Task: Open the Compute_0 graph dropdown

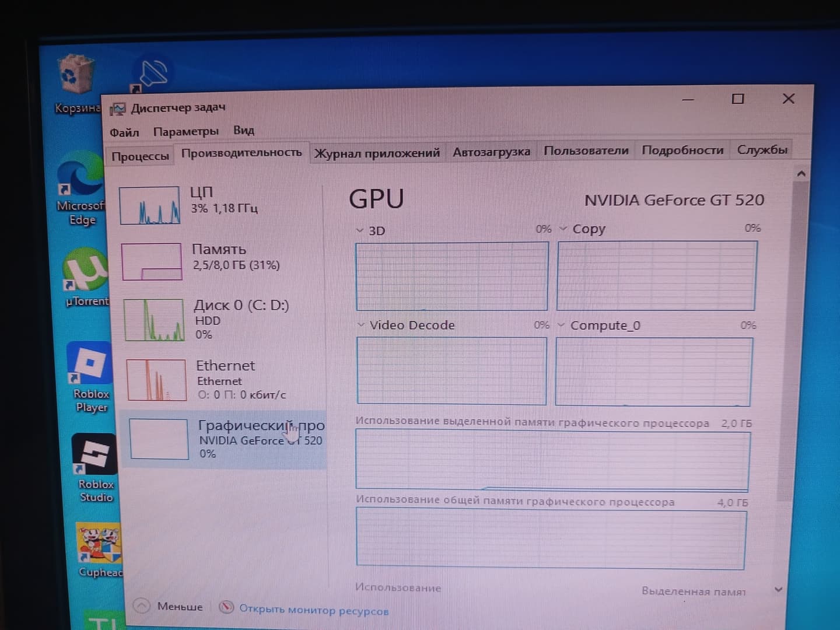Action: [561, 325]
